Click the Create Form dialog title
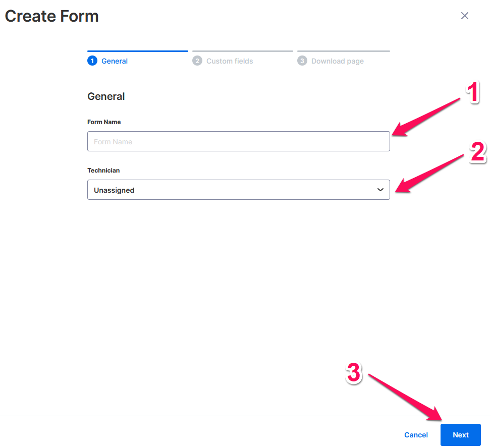491x448 pixels. point(51,16)
